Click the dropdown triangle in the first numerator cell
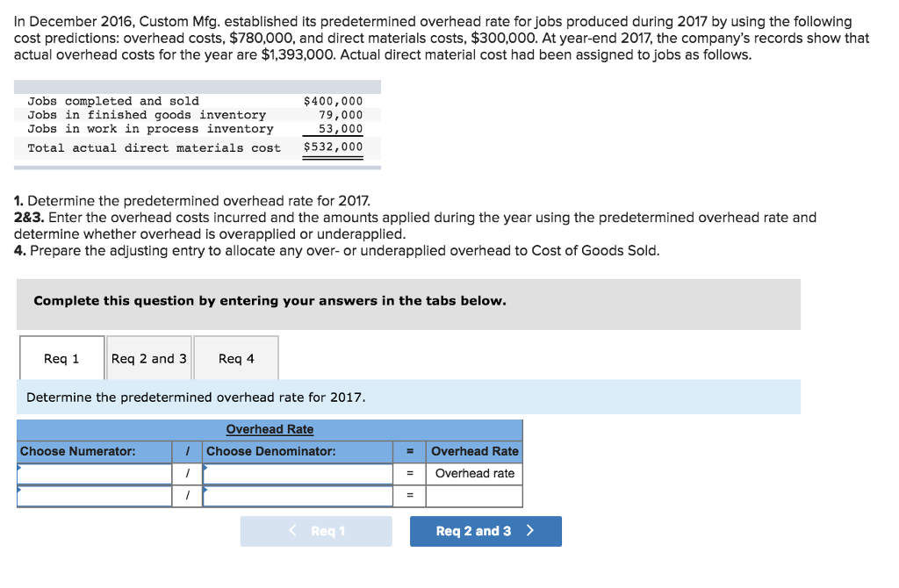Screen dimensions: 899x588 21,468
